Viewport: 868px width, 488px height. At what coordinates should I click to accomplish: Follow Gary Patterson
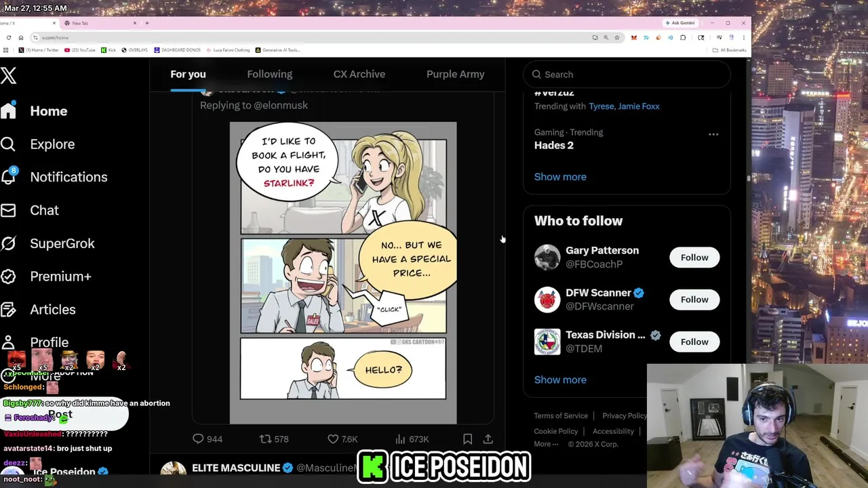tap(694, 258)
